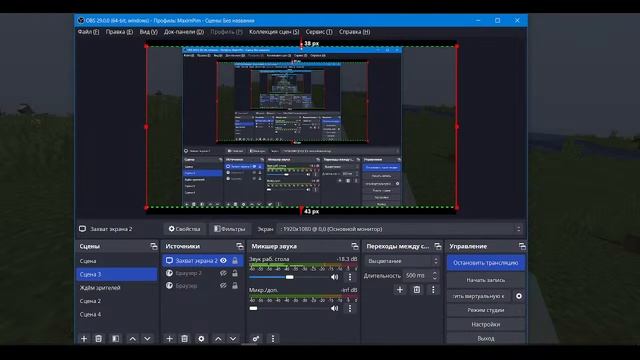Select scene Ждём зрителей
The height and width of the screenshot is (360, 640).
tap(117, 288)
